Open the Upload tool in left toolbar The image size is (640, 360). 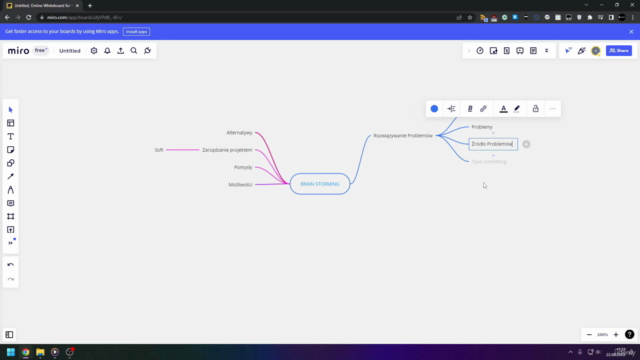tap(11, 230)
